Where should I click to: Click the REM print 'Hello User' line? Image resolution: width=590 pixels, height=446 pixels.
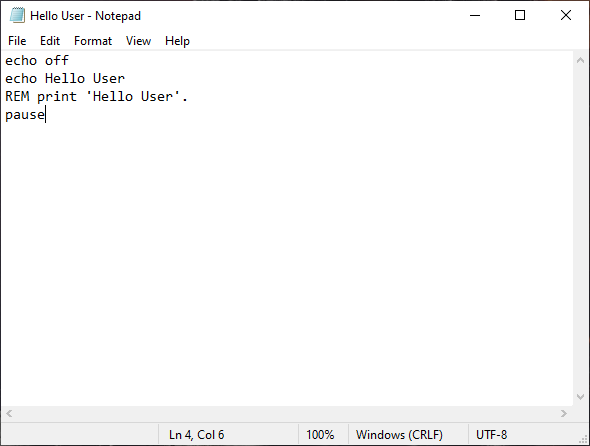(x=96, y=97)
